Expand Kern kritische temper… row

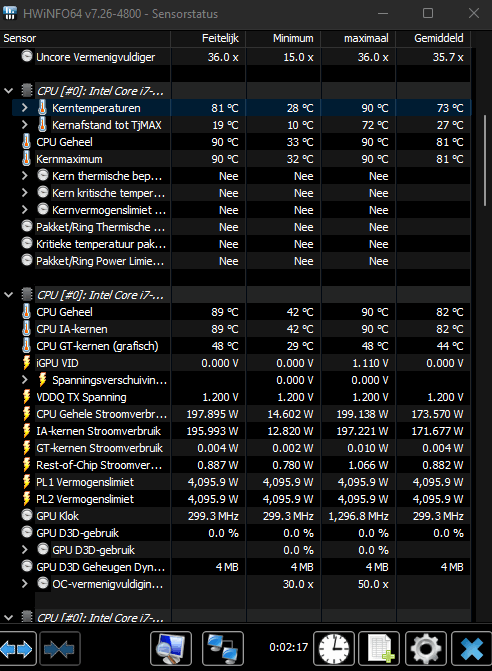tap(24, 193)
